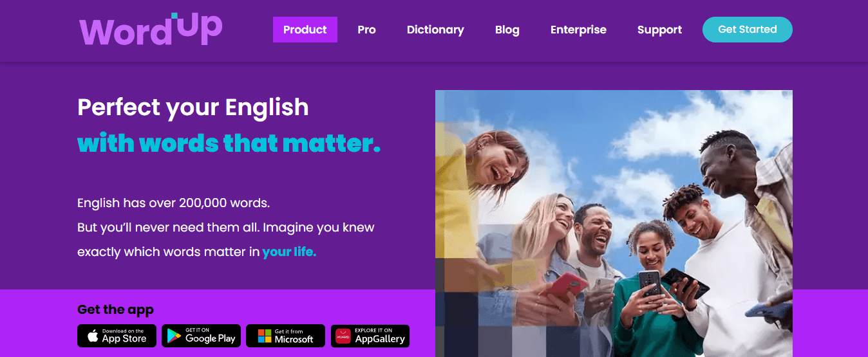Click the Microsoft four-square logo
The height and width of the screenshot is (357, 868).
265,336
